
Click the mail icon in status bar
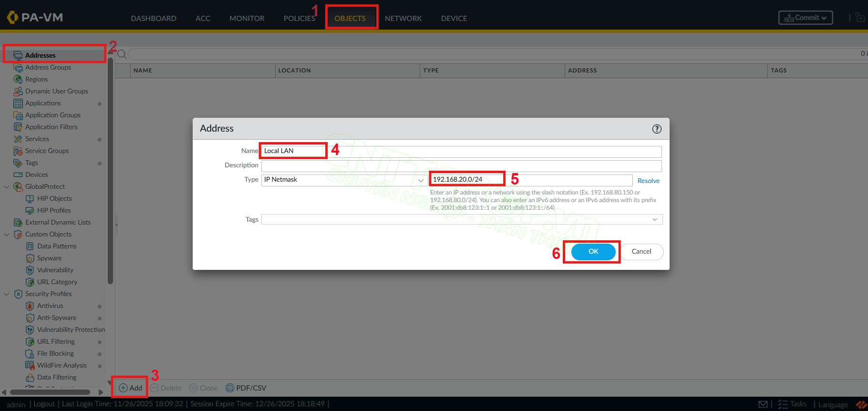pyautogui.click(x=763, y=404)
